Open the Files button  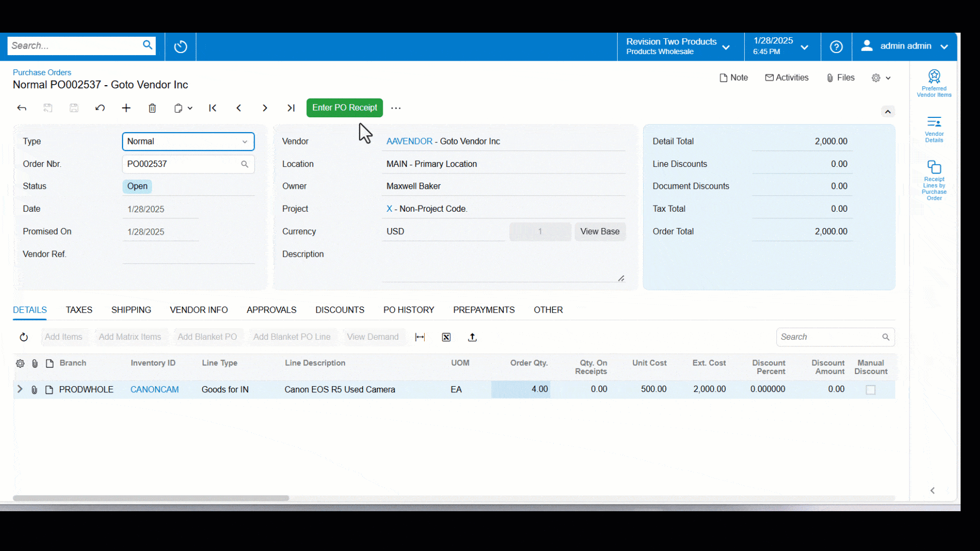coord(841,78)
